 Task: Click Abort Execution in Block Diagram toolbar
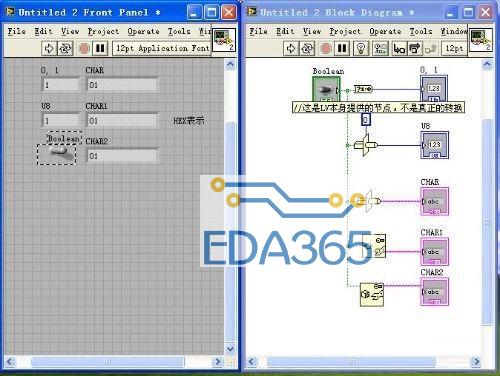[x=326, y=49]
